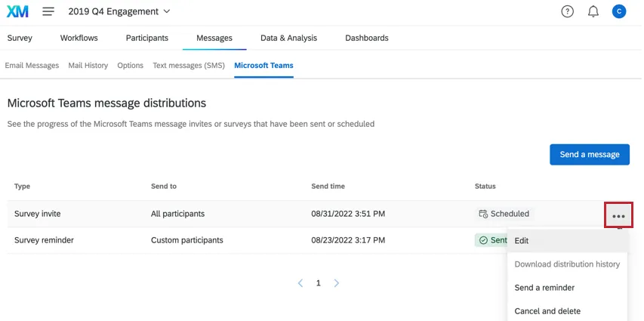Choose Edit from the context menu
The height and width of the screenshot is (321, 644).
click(522, 241)
